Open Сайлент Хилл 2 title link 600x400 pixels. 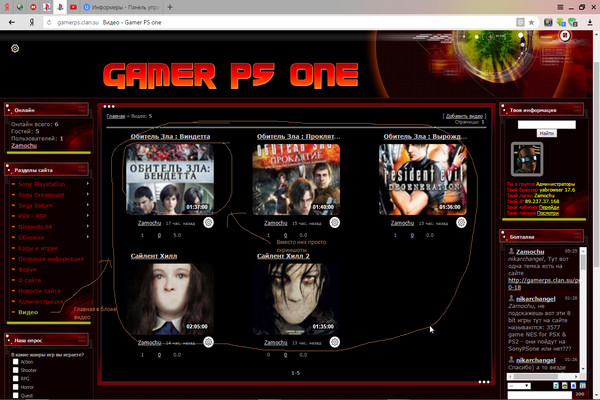click(x=283, y=256)
